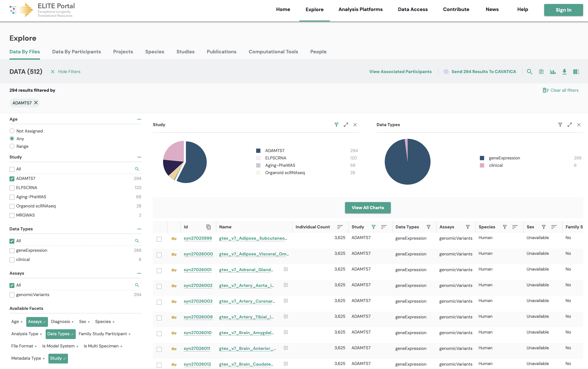Check the ELPSCRNA study checkbox
Screen dimensions: 588x369
[12, 188]
